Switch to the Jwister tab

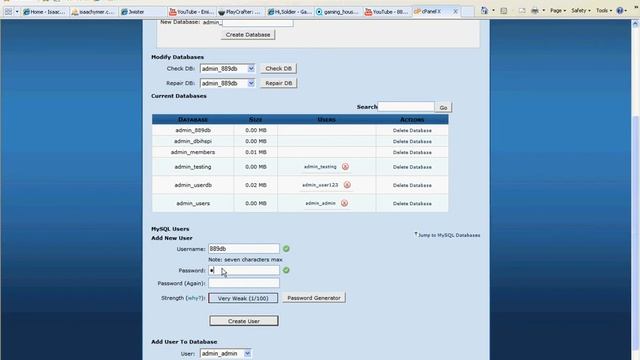click(143, 12)
